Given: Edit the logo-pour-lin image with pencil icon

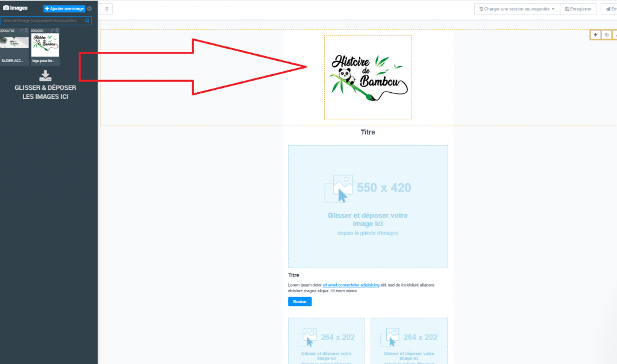Looking at the screenshot, I should (52, 30).
